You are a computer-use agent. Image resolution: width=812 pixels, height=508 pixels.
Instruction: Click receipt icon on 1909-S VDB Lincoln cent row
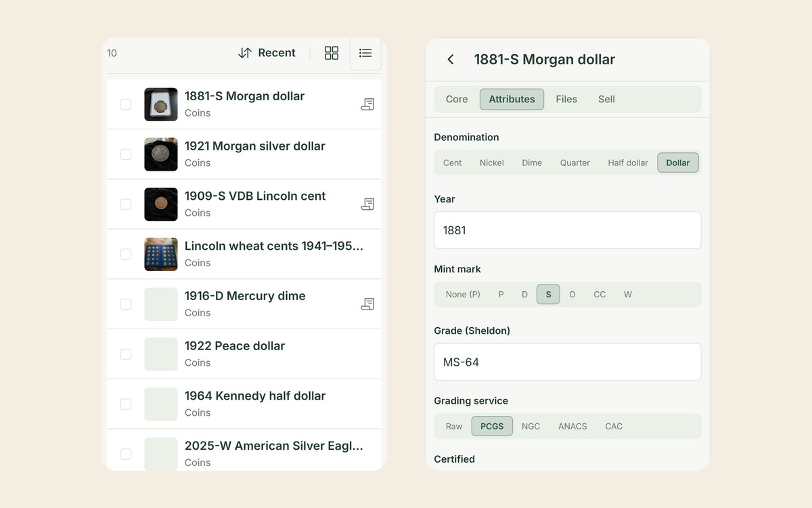tap(367, 204)
